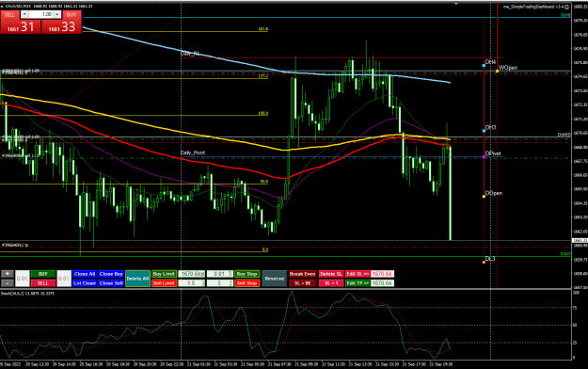Image resolution: width=588 pixels, height=369 pixels.
Task: Click the Reverse button
Action: click(x=274, y=279)
